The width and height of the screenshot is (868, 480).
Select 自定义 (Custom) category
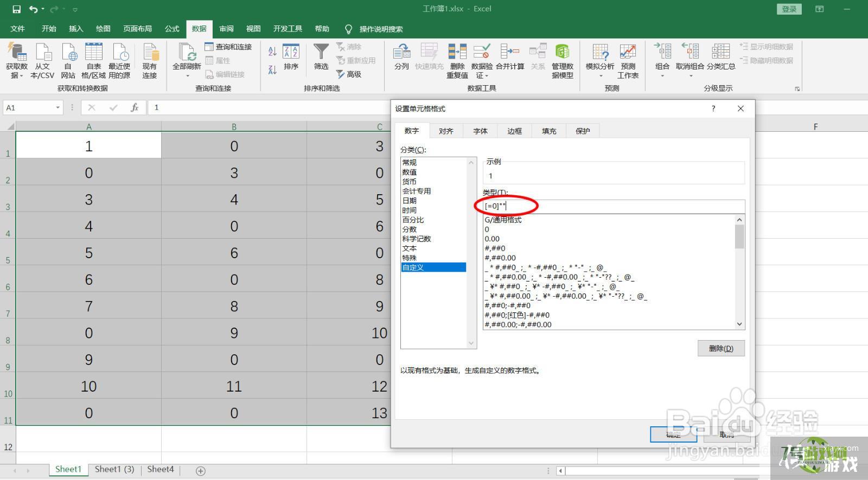tap(433, 267)
